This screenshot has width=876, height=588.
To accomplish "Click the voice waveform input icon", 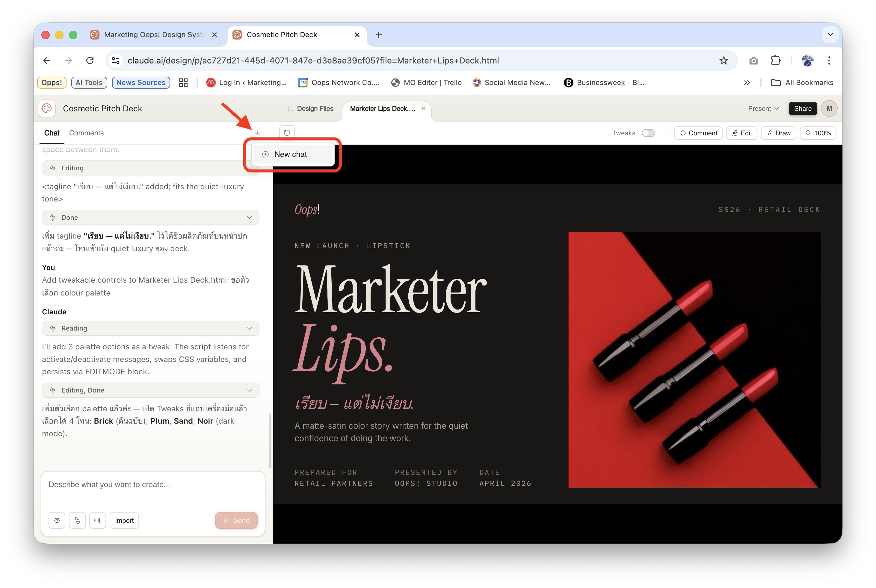I will click(x=98, y=520).
